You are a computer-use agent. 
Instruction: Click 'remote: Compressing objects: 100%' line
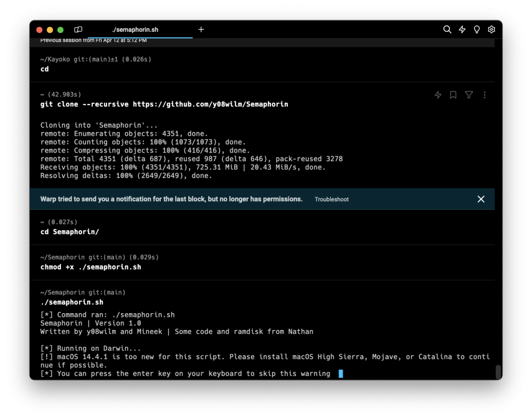tap(145, 151)
